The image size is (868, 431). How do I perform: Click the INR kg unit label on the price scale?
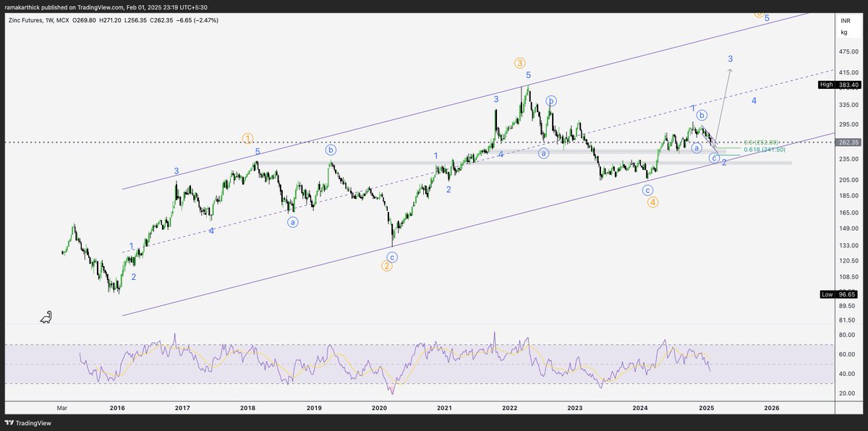(845, 27)
